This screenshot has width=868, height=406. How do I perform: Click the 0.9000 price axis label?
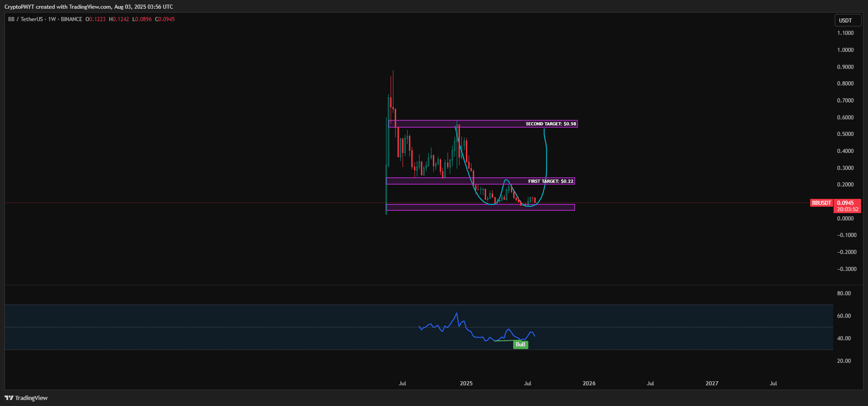pyautogui.click(x=846, y=67)
